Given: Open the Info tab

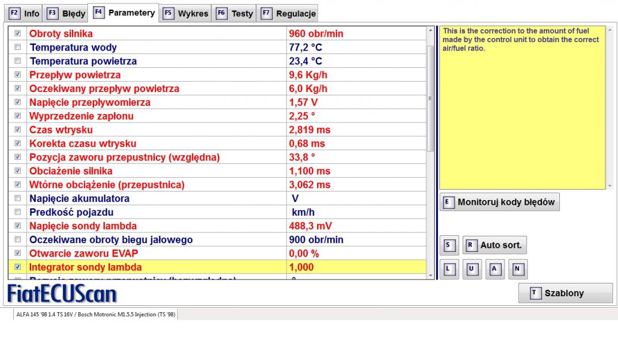Looking at the screenshot, I should pyautogui.click(x=24, y=14).
